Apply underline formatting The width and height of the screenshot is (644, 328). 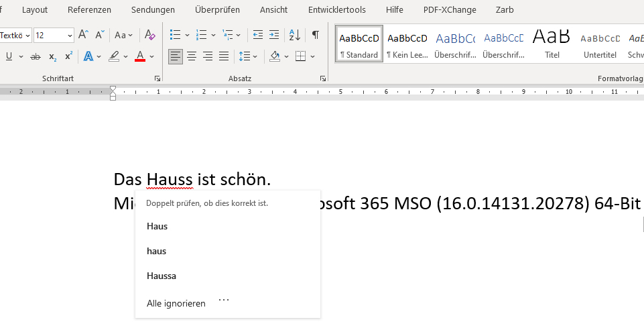pos(9,57)
